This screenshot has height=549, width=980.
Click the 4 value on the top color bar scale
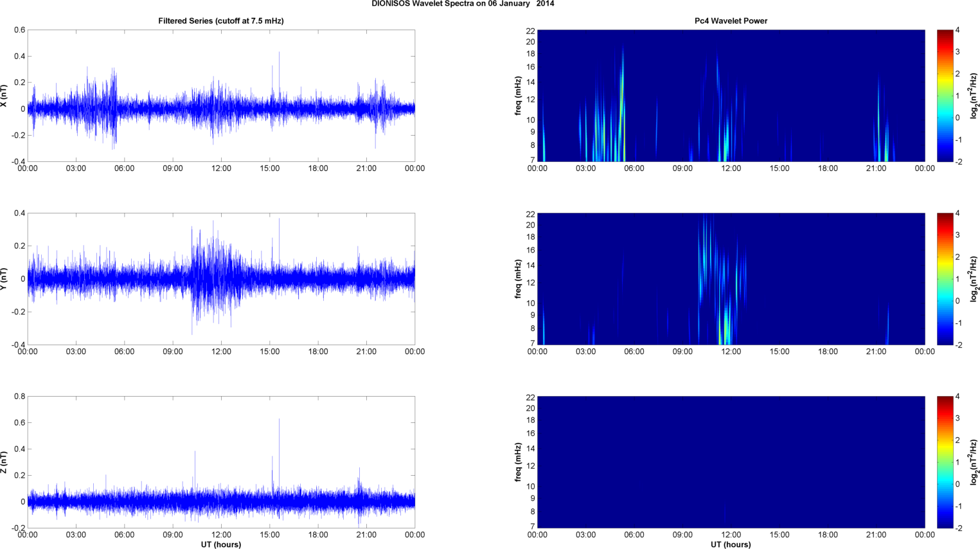958,30
